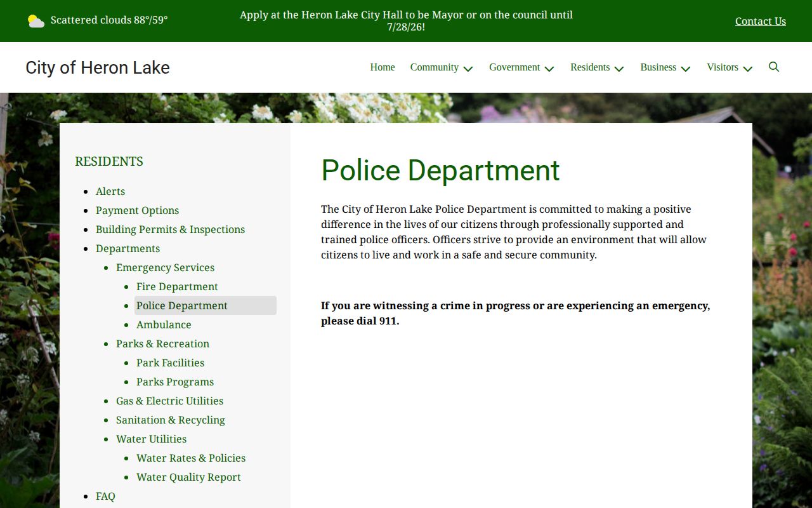Open Water Utilities in sidebar
This screenshot has width=812, height=508.
click(151, 439)
